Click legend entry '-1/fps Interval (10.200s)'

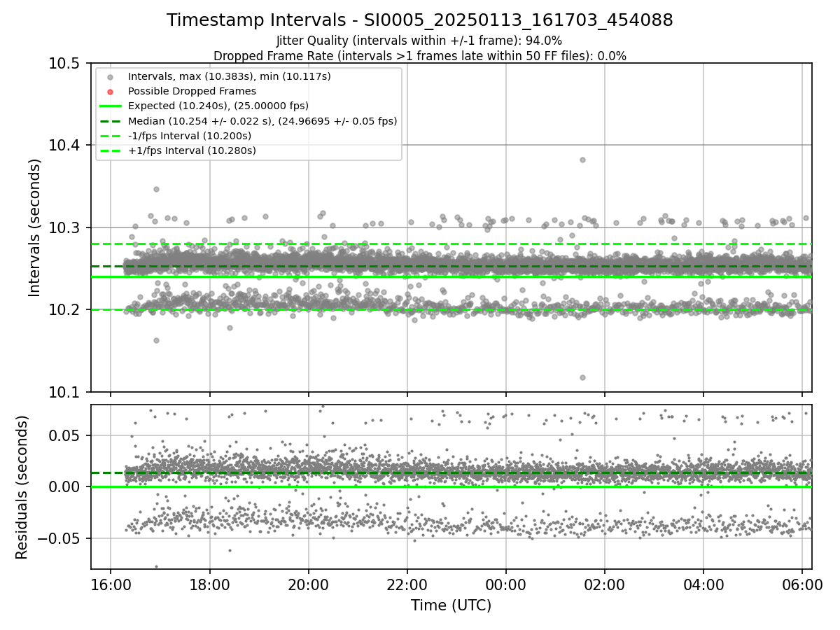[190, 136]
